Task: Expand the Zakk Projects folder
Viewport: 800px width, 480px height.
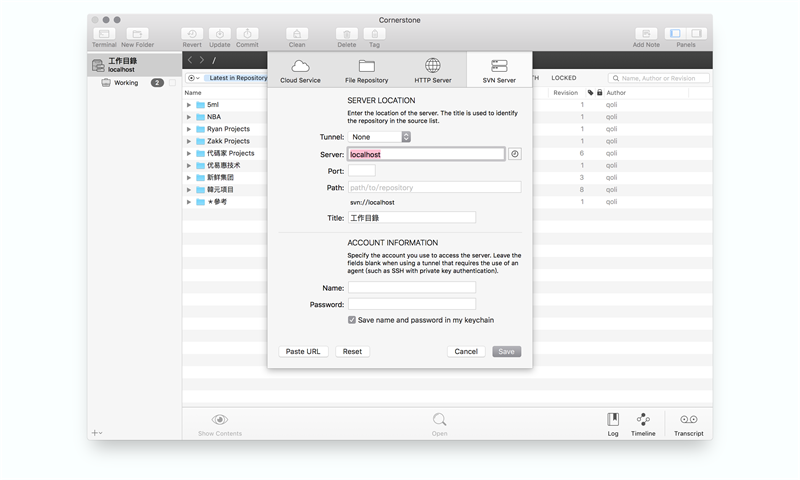Action: 189,141
